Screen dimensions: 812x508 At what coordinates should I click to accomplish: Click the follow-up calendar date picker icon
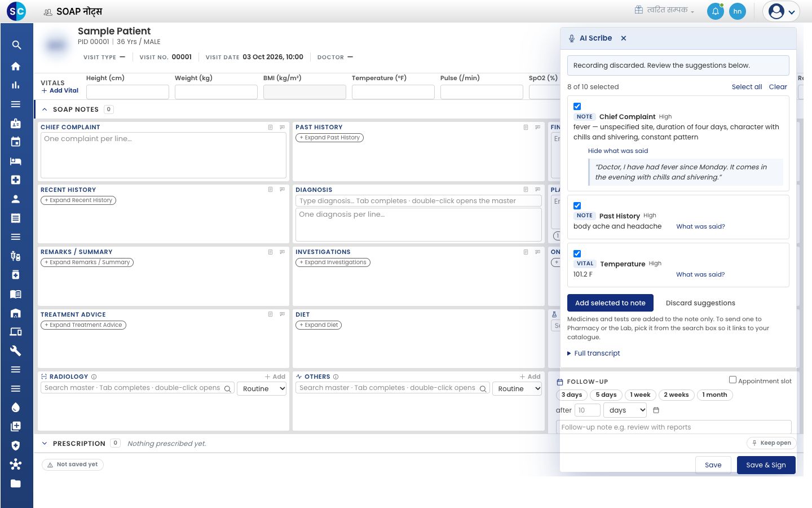tap(656, 410)
